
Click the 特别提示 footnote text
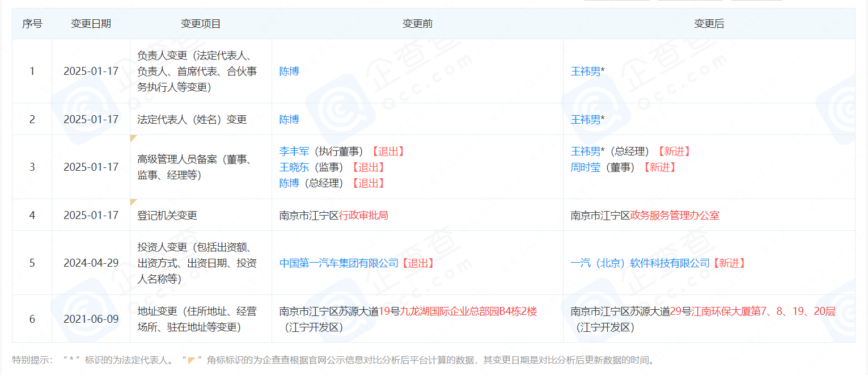coord(333,360)
